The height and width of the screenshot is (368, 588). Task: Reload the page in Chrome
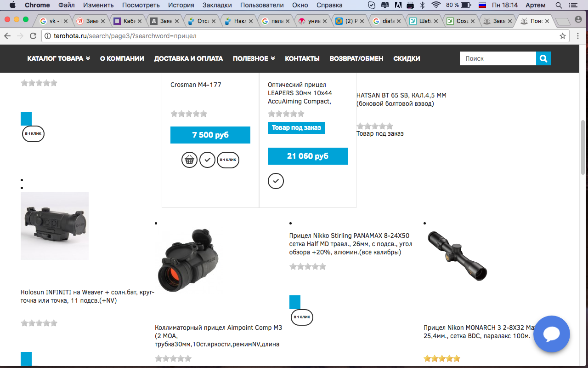click(x=33, y=36)
